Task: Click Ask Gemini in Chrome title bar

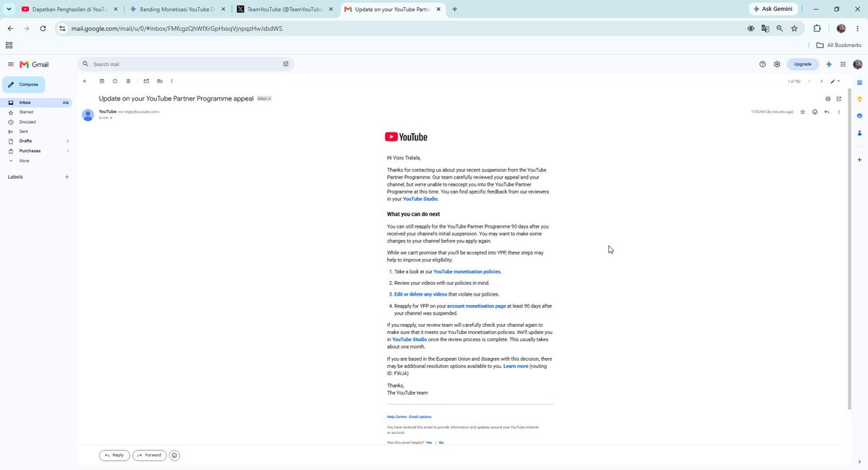Action: click(x=773, y=9)
